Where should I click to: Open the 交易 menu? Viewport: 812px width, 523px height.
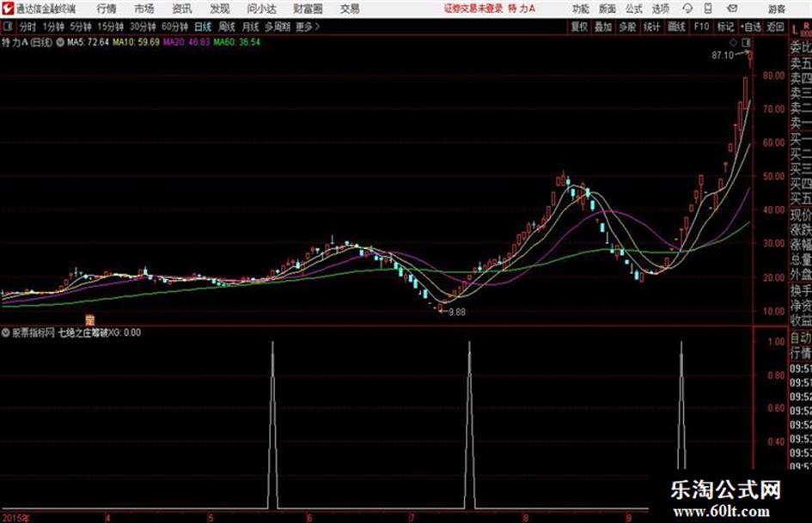pos(350,9)
